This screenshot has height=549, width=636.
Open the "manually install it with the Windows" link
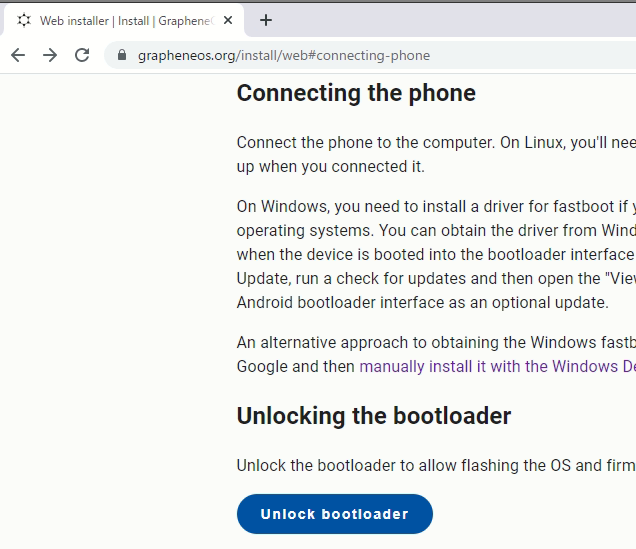497,366
